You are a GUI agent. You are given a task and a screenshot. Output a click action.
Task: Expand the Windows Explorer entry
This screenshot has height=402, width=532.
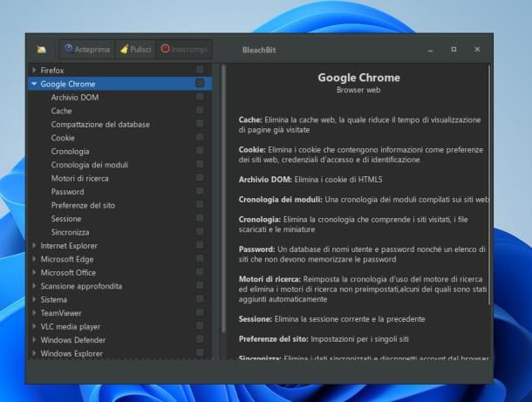coord(34,353)
